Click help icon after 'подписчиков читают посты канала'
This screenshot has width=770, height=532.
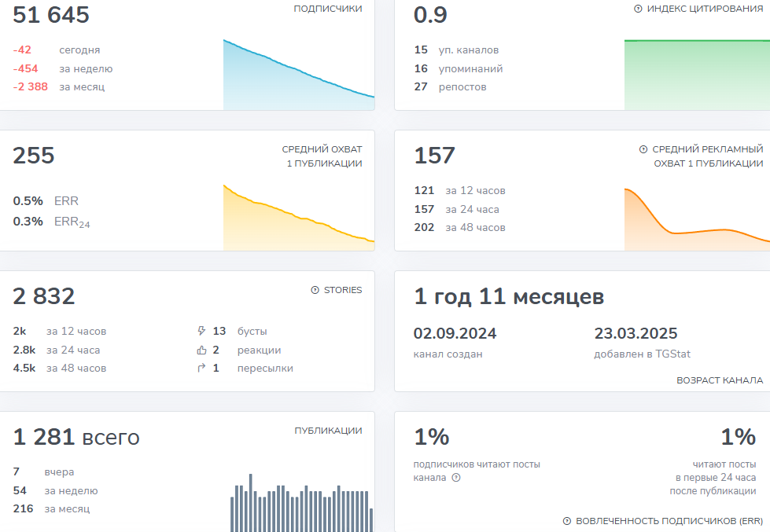456,478
